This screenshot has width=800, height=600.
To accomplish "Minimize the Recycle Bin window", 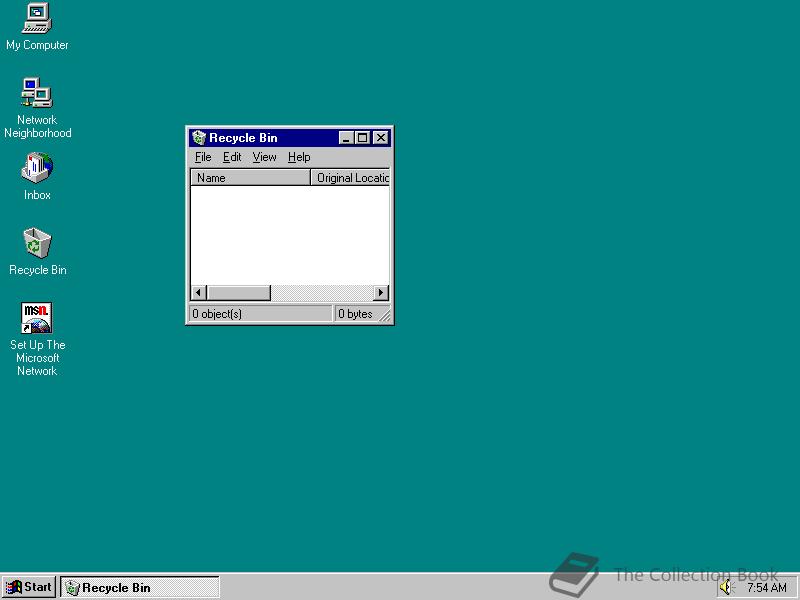I will pyautogui.click(x=346, y=138).
